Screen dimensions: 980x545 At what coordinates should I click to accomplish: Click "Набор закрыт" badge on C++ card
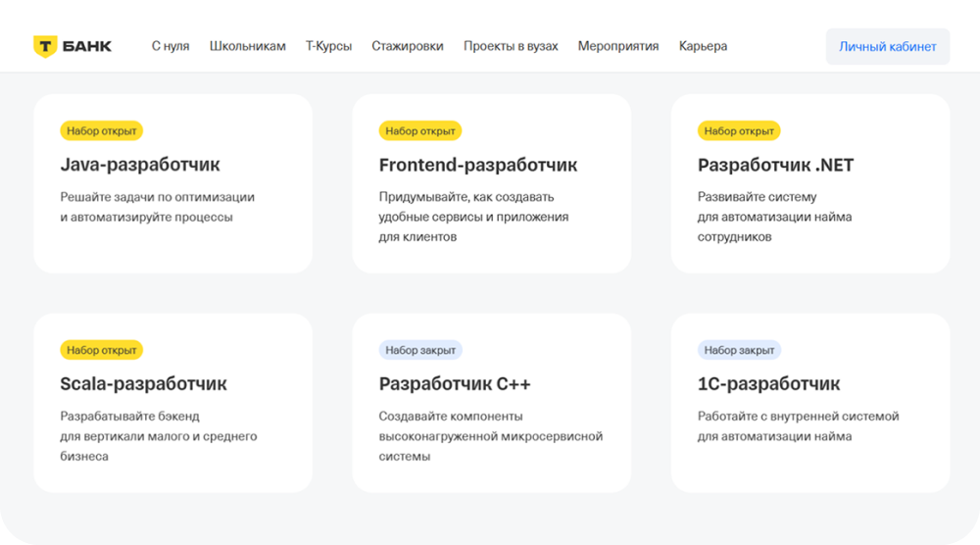pos(420,350)
